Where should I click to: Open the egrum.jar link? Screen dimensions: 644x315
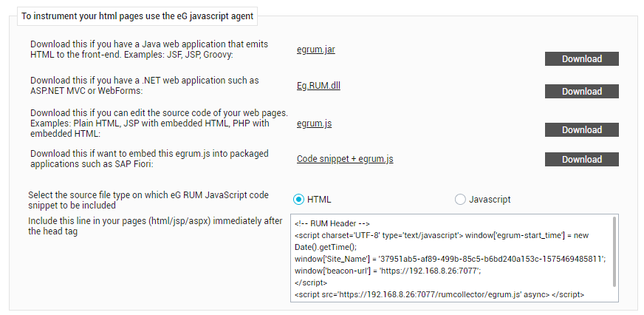point(316,50)
